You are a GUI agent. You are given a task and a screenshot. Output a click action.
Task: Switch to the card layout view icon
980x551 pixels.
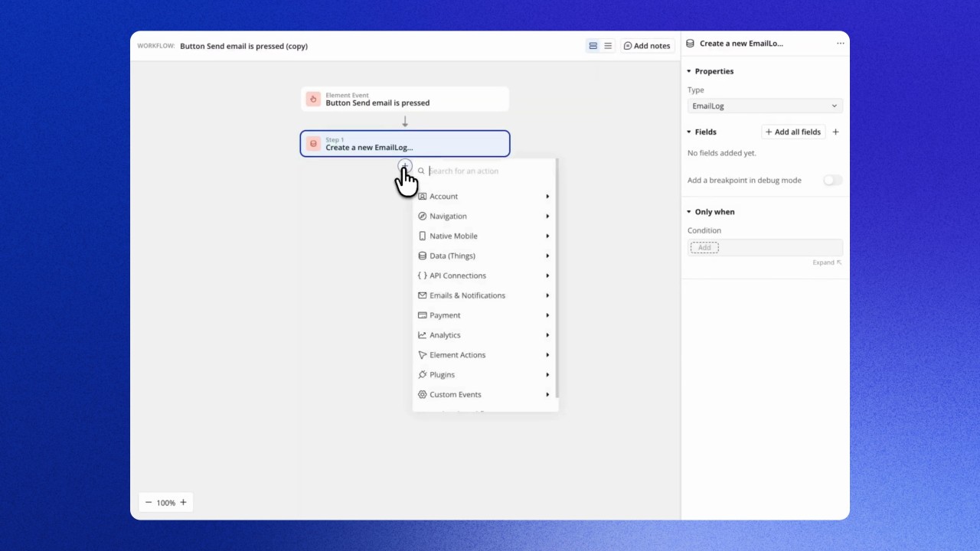click(x=593, y=46)
